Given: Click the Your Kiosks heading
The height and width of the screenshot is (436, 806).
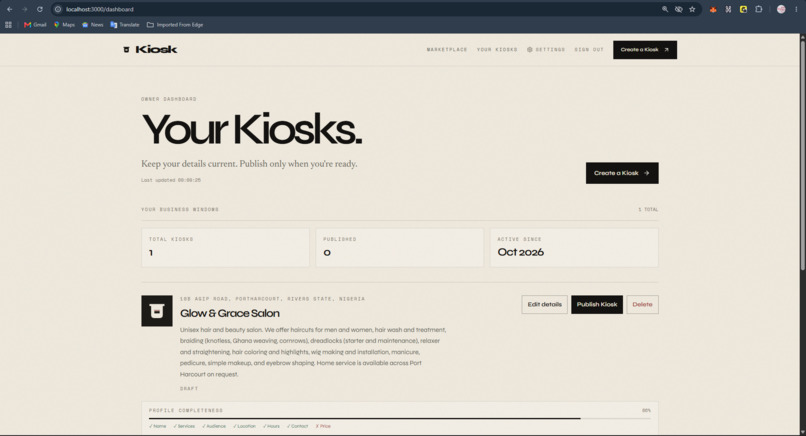Looking at the screenshot, I should coord(251,129).
